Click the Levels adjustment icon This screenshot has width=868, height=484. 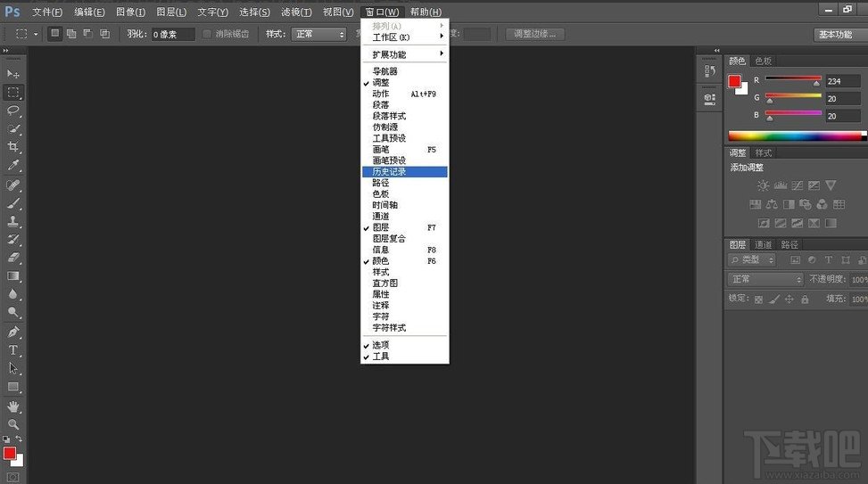[780, 186]
